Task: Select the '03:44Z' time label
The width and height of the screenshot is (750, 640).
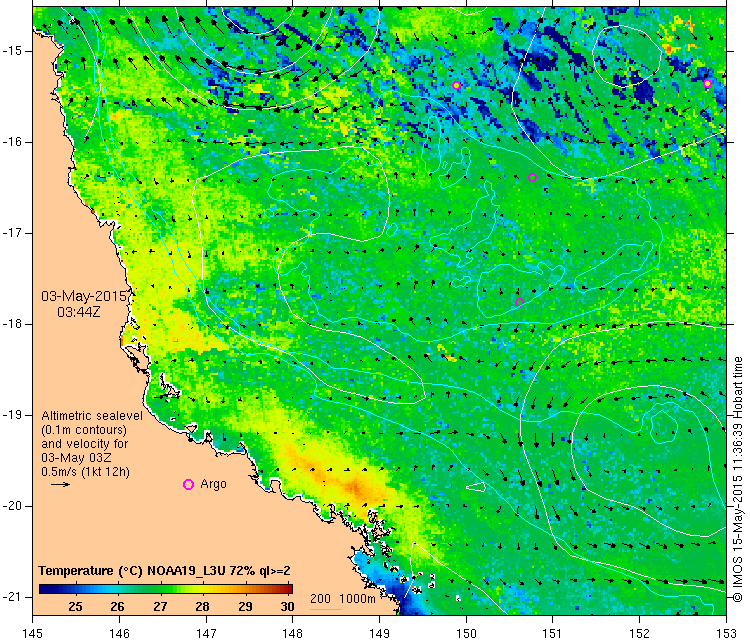Action: tap(79, 312)
